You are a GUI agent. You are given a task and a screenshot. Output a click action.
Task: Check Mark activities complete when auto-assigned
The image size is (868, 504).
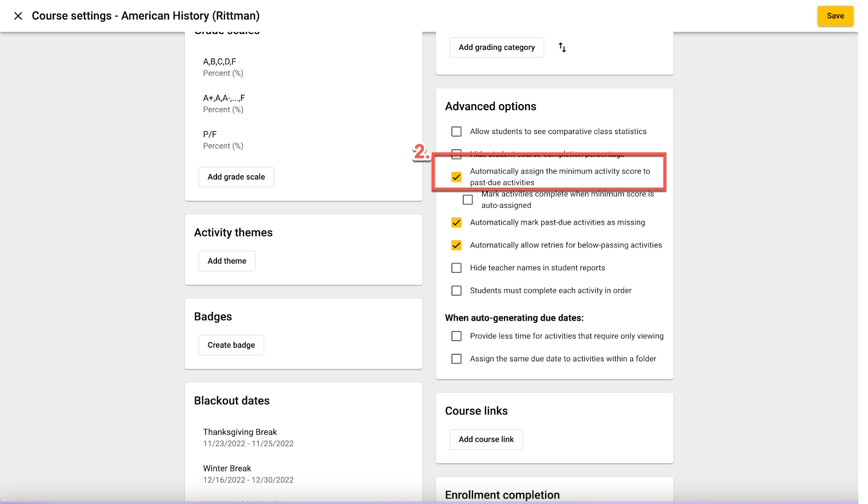[x=468, y=200]
